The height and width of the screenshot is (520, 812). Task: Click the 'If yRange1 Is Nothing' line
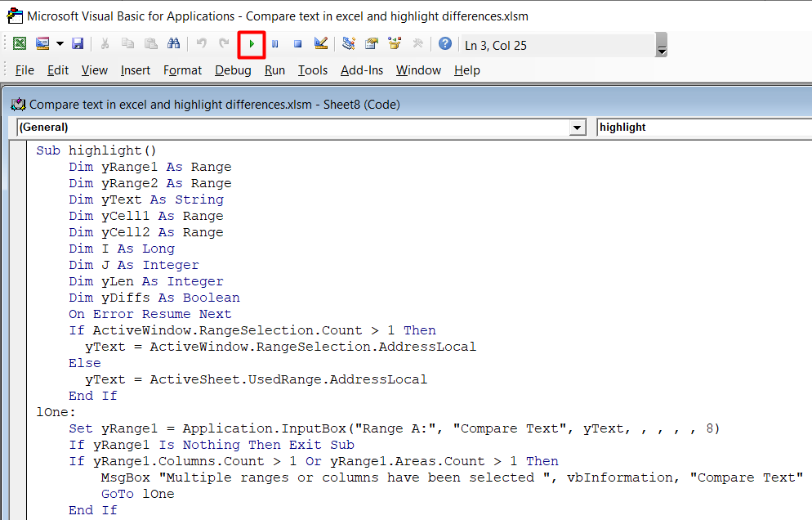212,445
